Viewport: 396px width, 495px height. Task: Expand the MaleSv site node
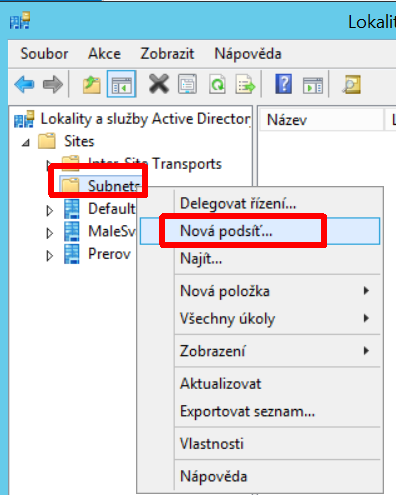pos(50,233)
